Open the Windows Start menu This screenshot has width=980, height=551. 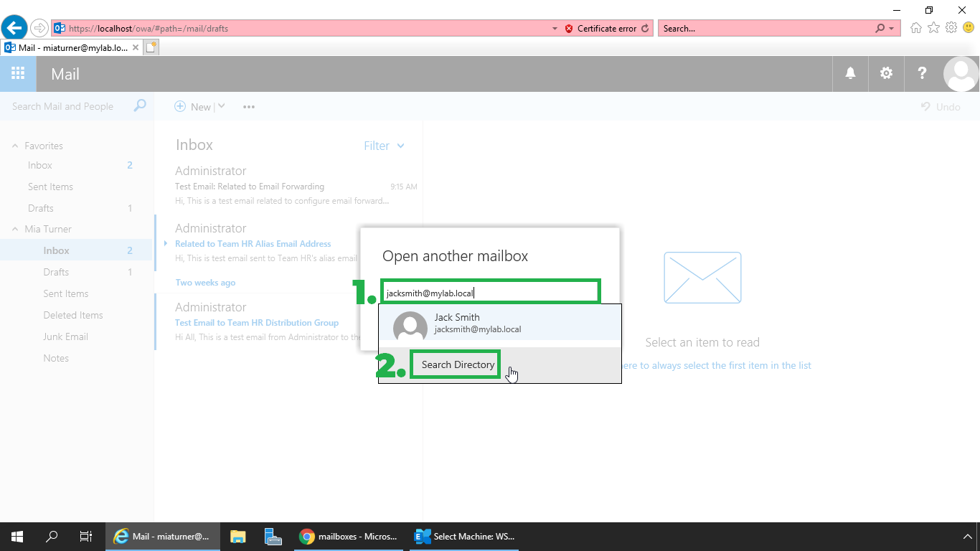pos(17,537)
